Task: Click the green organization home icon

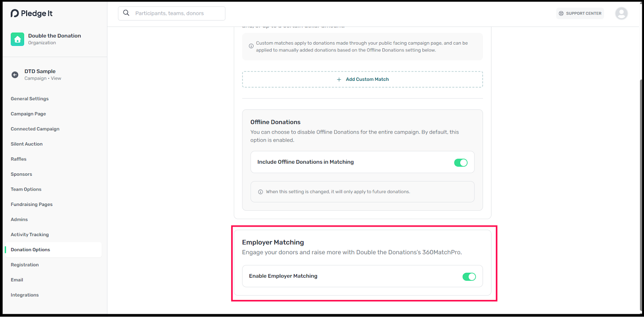Action: click(17, 39)
